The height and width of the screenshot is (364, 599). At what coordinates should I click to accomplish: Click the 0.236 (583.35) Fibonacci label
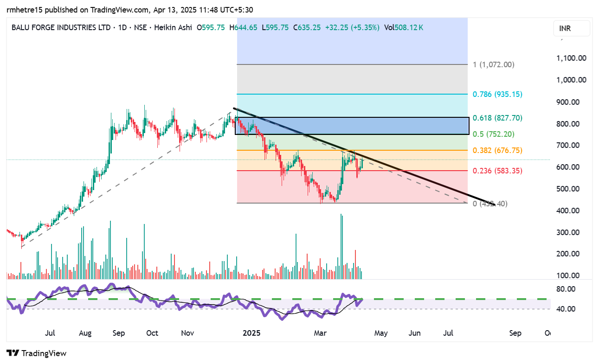pos(497,171)
